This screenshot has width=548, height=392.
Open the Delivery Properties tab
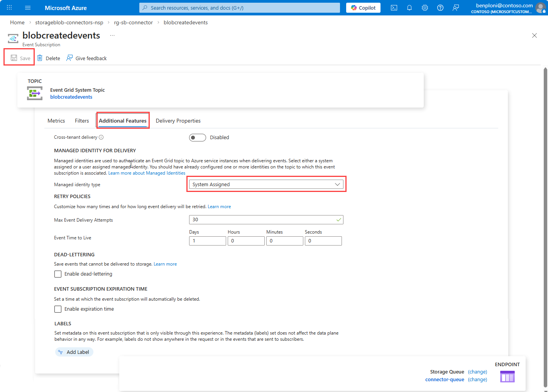click(178, 121)
